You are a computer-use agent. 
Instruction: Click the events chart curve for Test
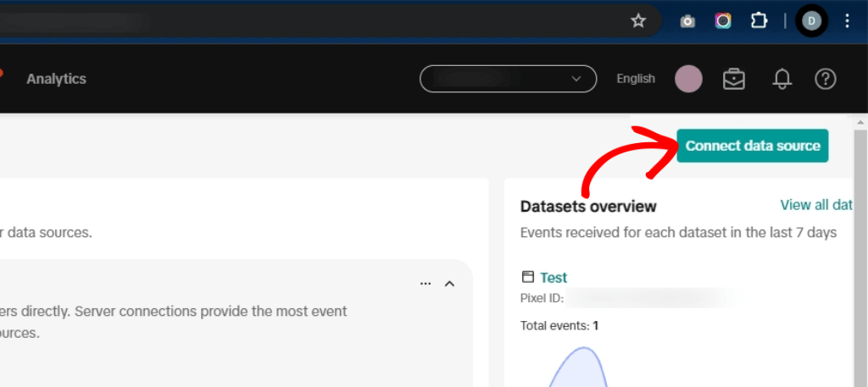[x=578, y=367]
